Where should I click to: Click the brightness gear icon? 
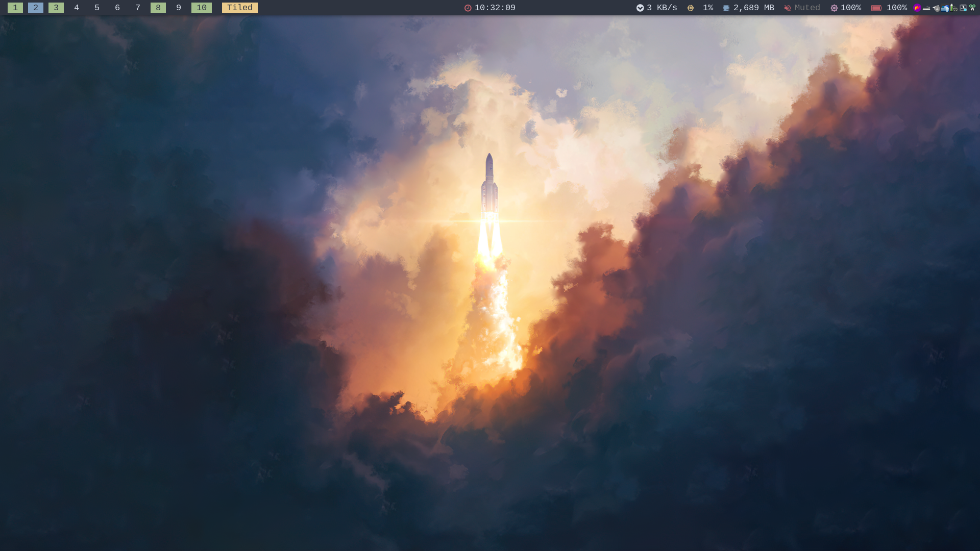coord(834,8)
